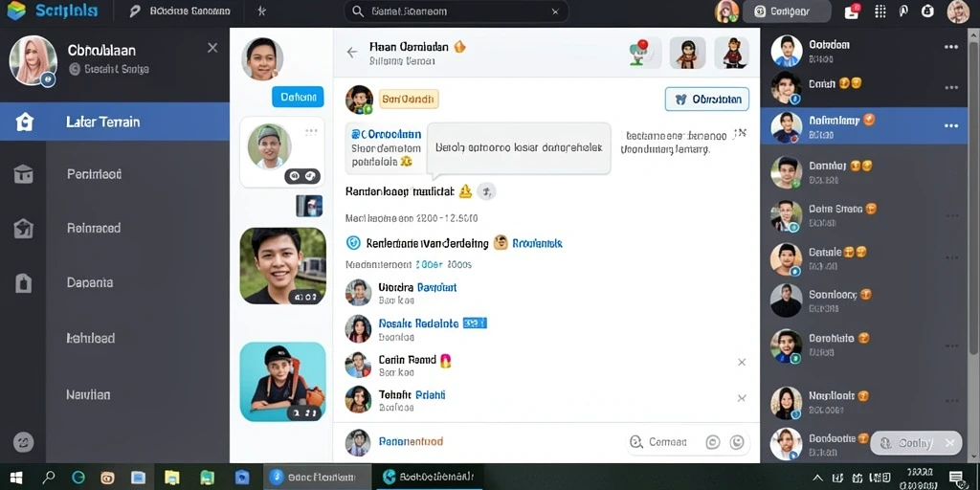980x490 pixels.
Task: Open three-dot menu on the highlighted contact
Action: [951, 125]
